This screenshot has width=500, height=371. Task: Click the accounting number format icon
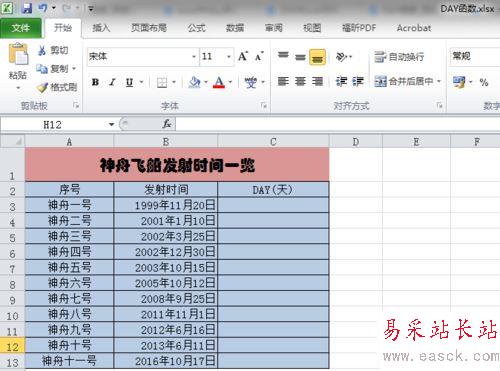tap(459, 82)
